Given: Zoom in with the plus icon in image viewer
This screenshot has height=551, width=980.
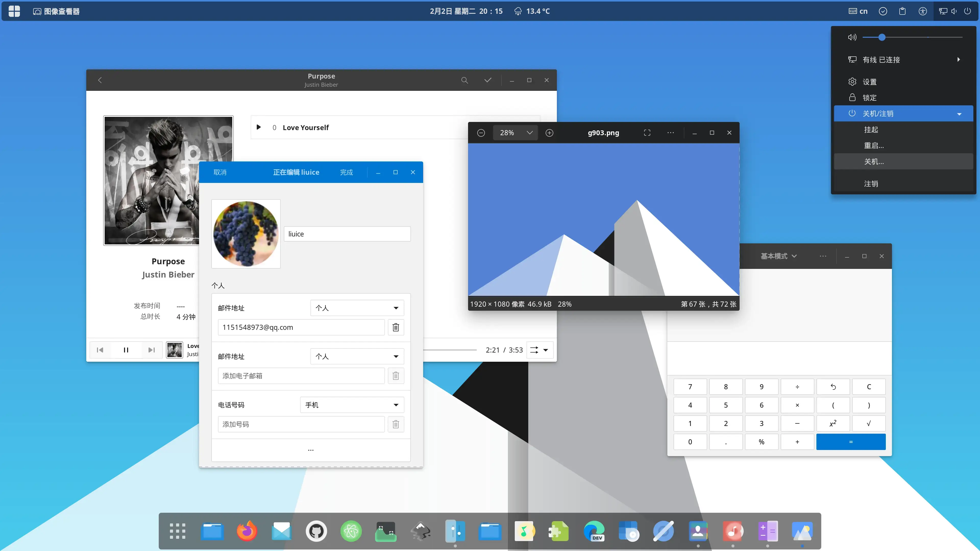Looking at the screenshot, I should click(549, 133).
